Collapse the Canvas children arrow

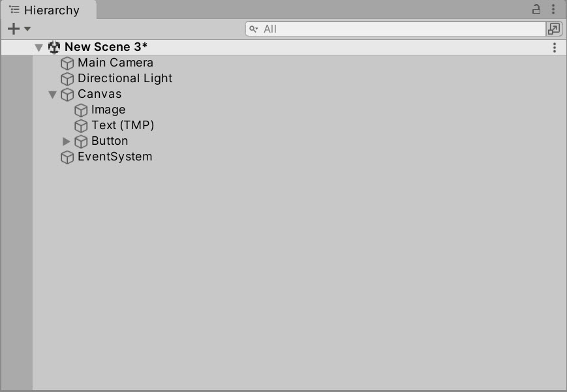(53, 95)
